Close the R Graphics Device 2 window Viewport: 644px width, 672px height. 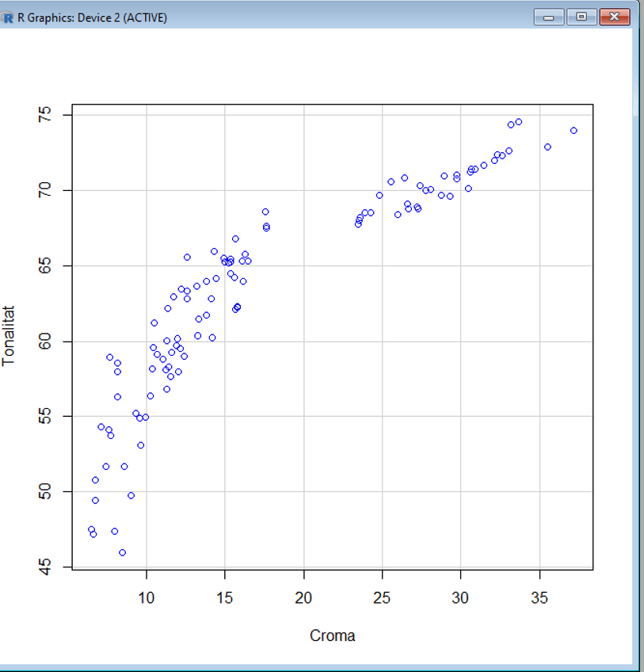tap(615, 17)
